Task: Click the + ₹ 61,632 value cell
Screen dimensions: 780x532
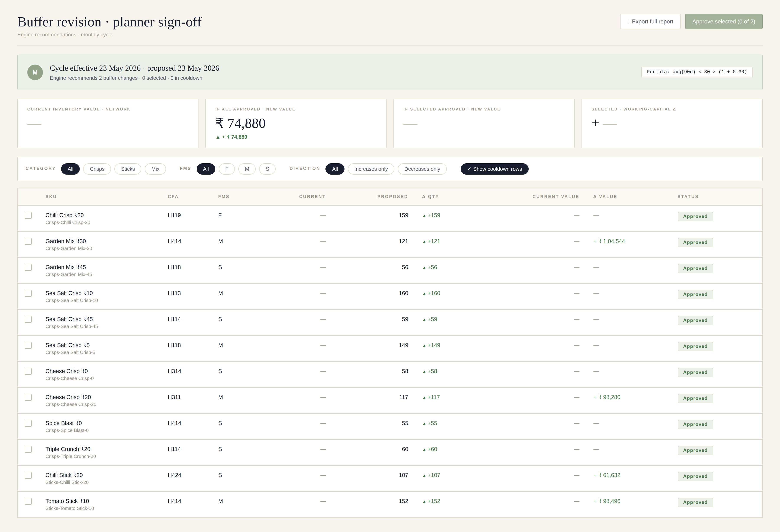Action: click(607, 475)
